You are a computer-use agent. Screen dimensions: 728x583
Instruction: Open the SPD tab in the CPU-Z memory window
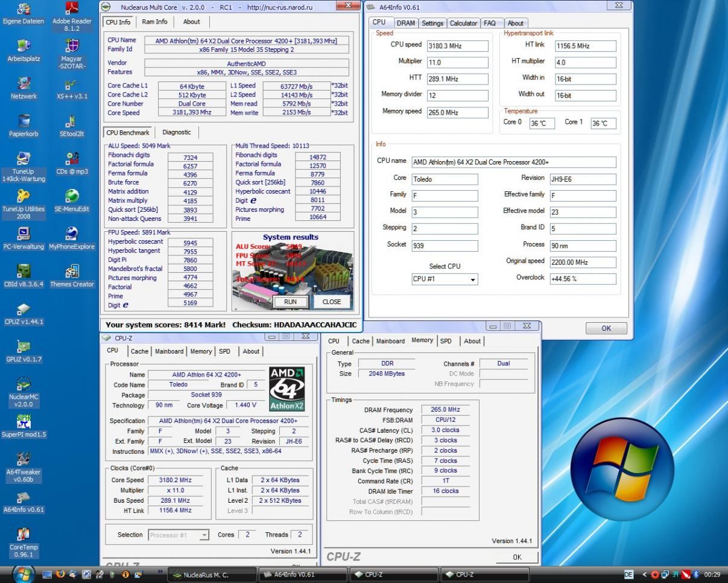tap(446, 341)
